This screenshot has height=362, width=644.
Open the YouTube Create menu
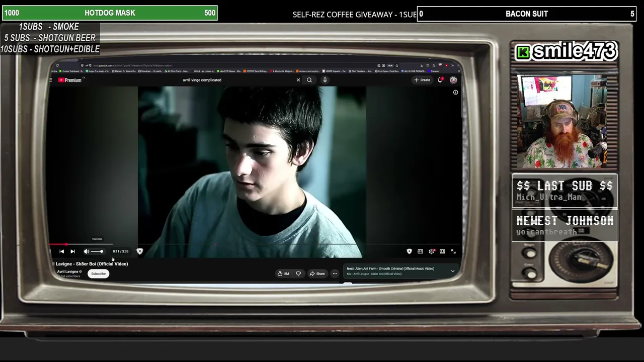coord(422,80)
